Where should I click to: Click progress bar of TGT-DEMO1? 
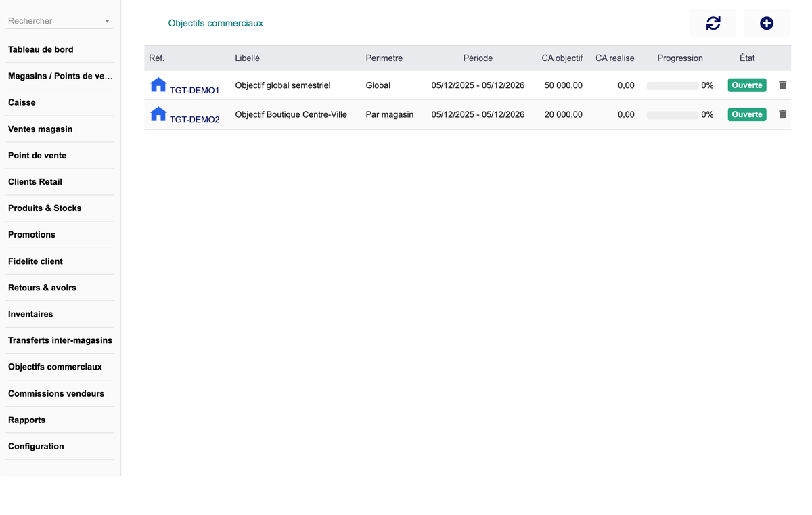tap(673, 86)
